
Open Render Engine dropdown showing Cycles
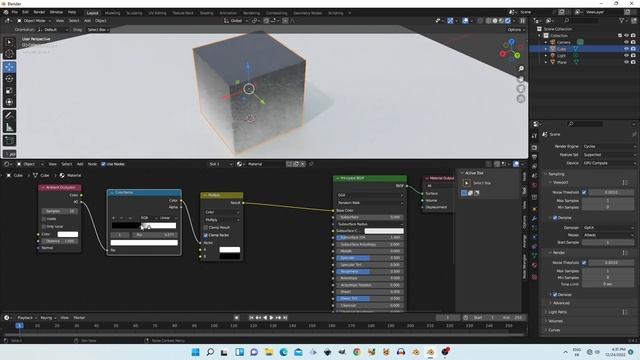click(609, 146)
